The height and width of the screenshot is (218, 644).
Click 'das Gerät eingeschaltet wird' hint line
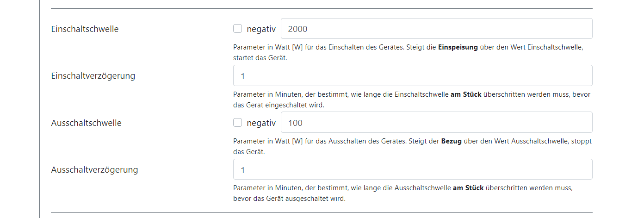279,105
